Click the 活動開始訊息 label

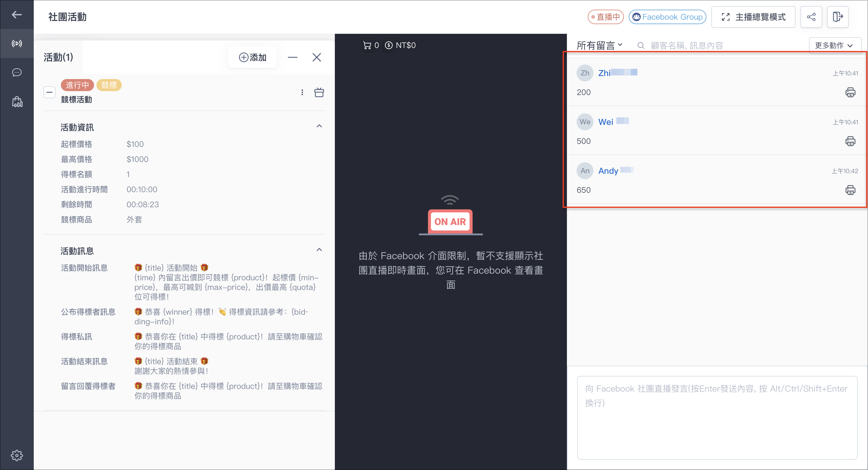[x=84, y=268]
